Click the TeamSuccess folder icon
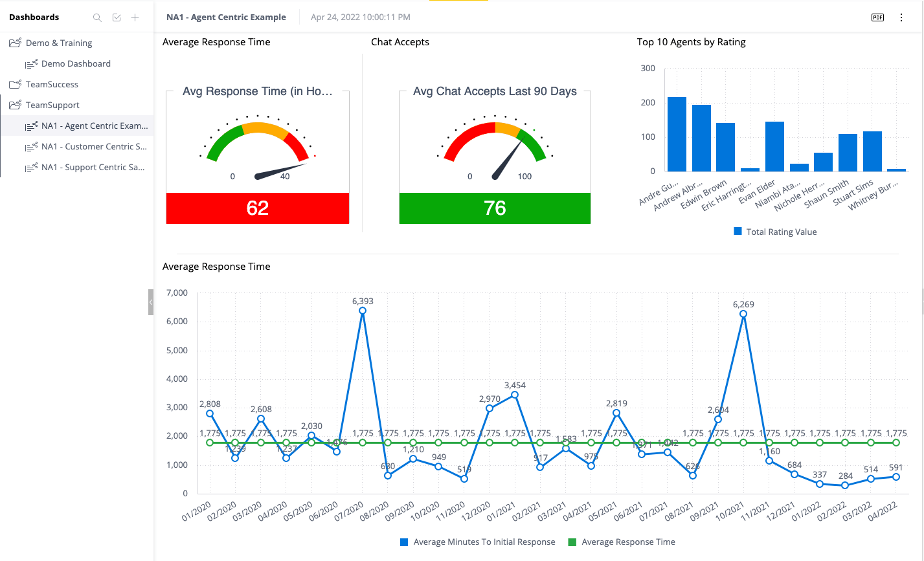The image size is (924, 561). click(x=15, y=84)
